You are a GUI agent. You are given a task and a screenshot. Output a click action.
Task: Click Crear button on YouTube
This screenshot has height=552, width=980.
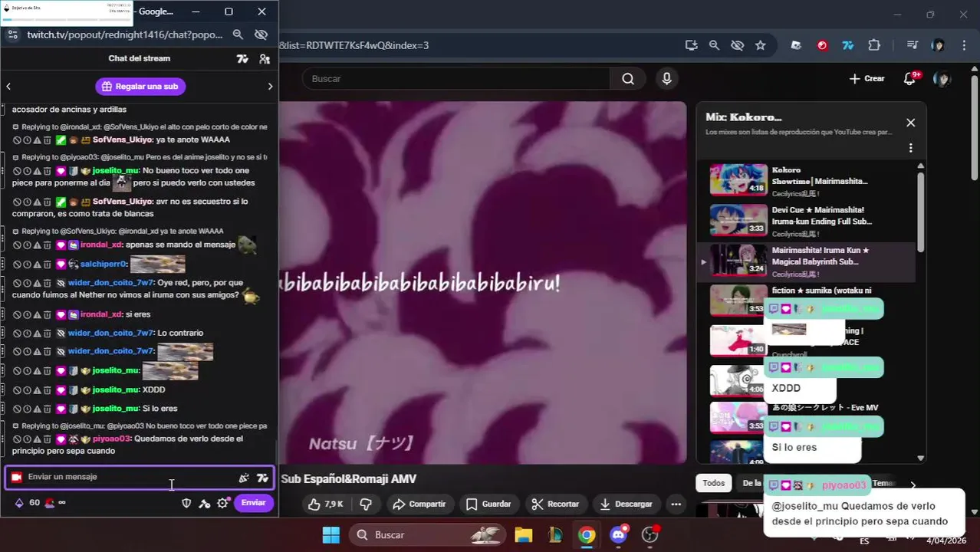click(867, 79)
